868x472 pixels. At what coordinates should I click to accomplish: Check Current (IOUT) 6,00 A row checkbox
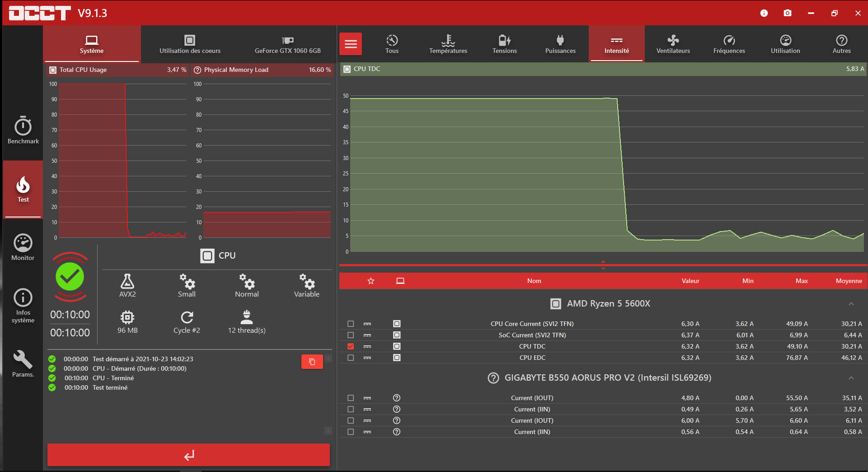(351, 420)
